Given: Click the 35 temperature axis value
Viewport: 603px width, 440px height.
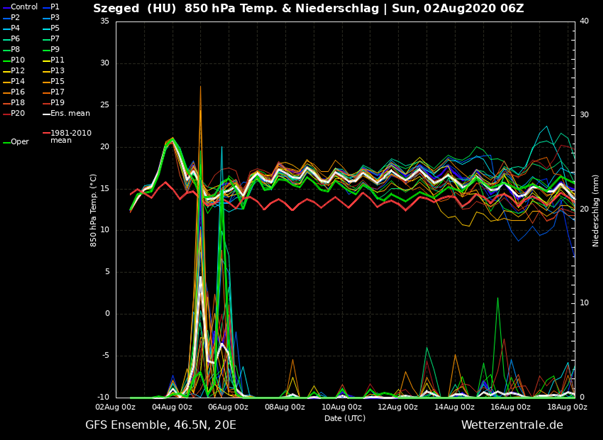Looking at the screenshot, I should click(x=106, y=22).
